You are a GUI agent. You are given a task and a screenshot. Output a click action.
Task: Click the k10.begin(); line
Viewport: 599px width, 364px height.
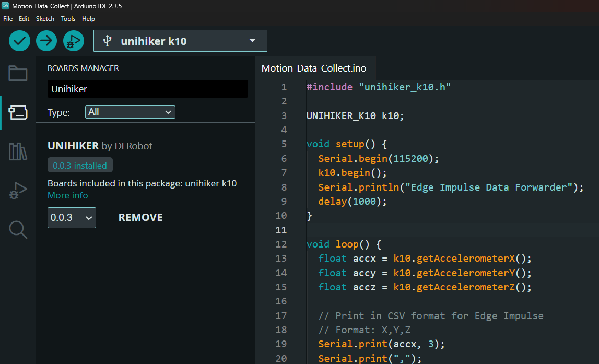(x=352, y=173)
